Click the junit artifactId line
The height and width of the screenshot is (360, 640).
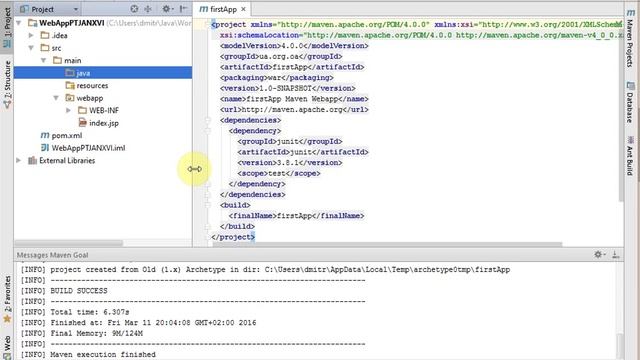click(303, 152)
